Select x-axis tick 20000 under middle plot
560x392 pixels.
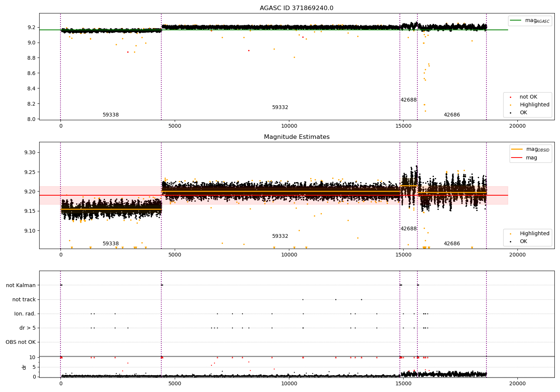click(517, 255)
